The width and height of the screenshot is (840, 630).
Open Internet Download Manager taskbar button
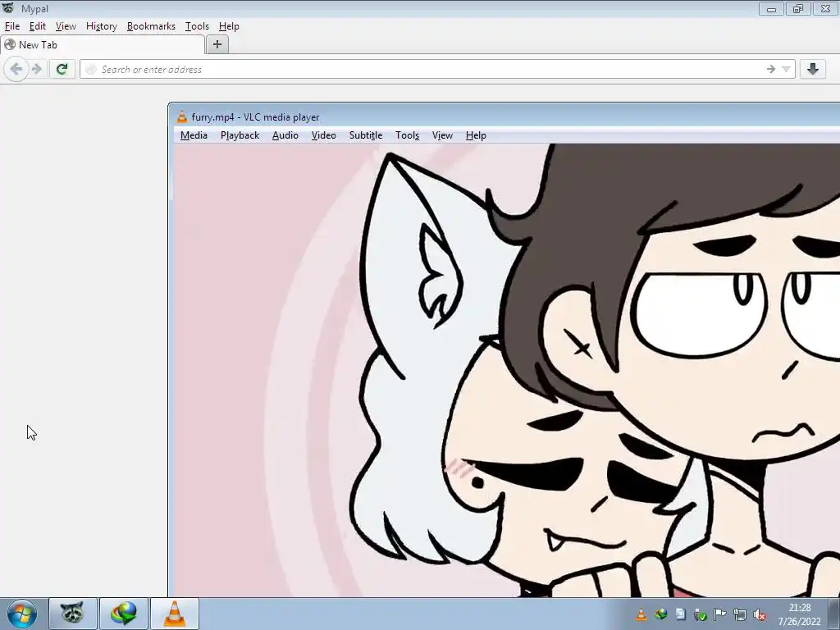(124, 614)
